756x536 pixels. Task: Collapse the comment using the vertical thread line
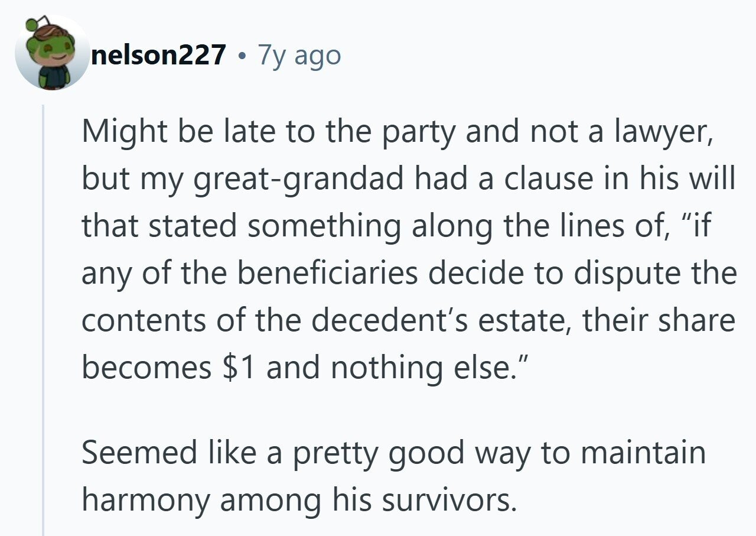click(x=44, y=319)
